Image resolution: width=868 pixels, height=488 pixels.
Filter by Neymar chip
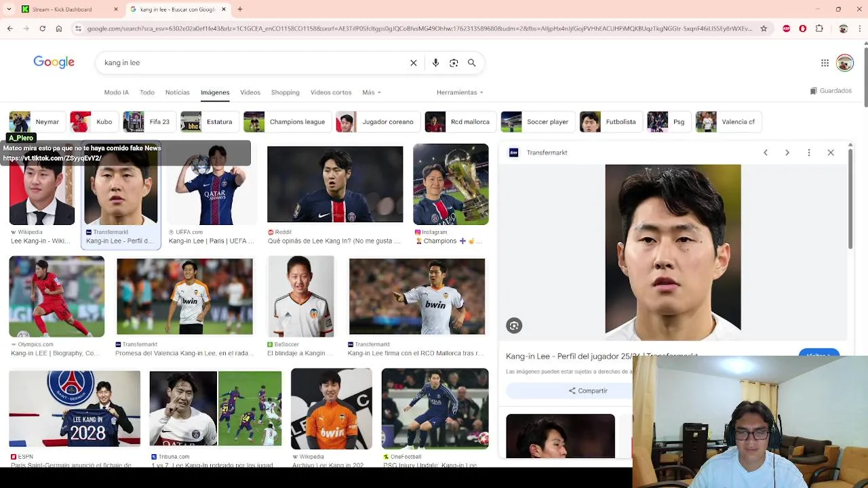pos(37,122)
